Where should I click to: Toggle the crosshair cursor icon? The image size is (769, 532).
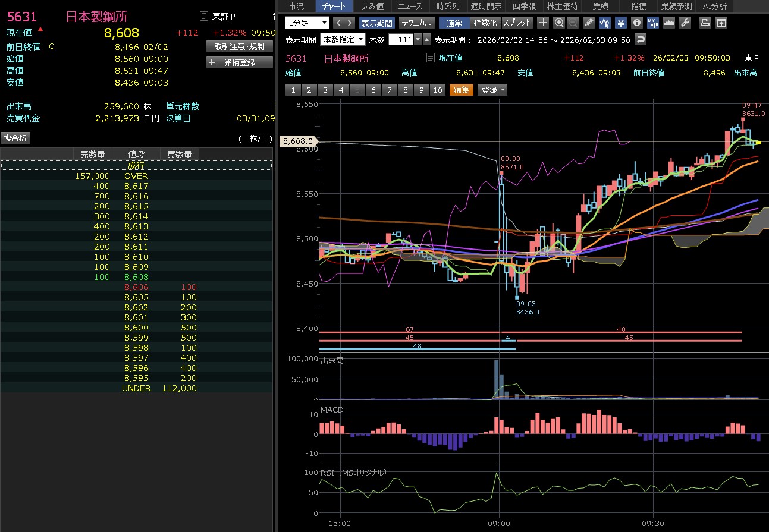click(543, 23)
